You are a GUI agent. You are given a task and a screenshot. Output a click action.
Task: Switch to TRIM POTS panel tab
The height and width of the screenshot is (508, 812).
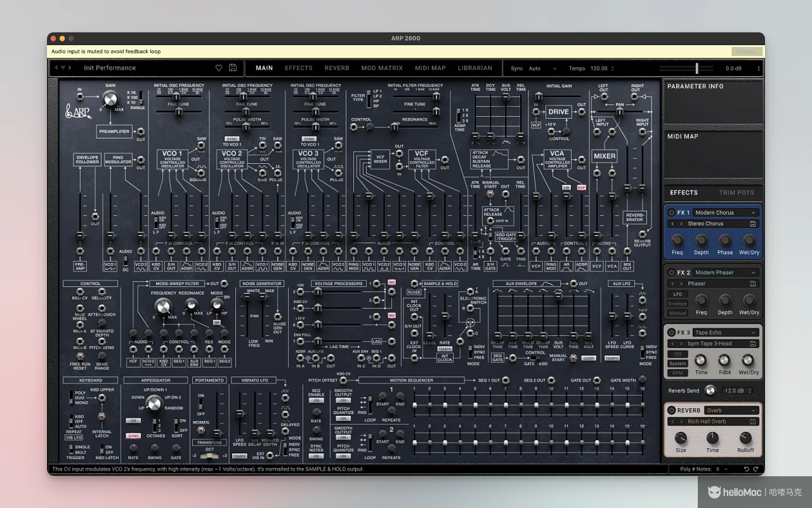[x=737, y=192]
